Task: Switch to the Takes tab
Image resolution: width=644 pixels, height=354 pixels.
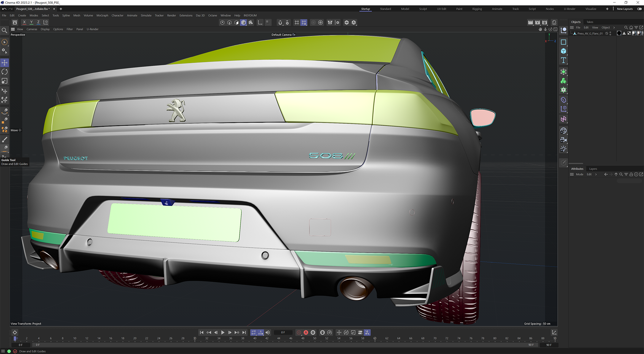Action: pyautogui.click(x=590, y=22)
